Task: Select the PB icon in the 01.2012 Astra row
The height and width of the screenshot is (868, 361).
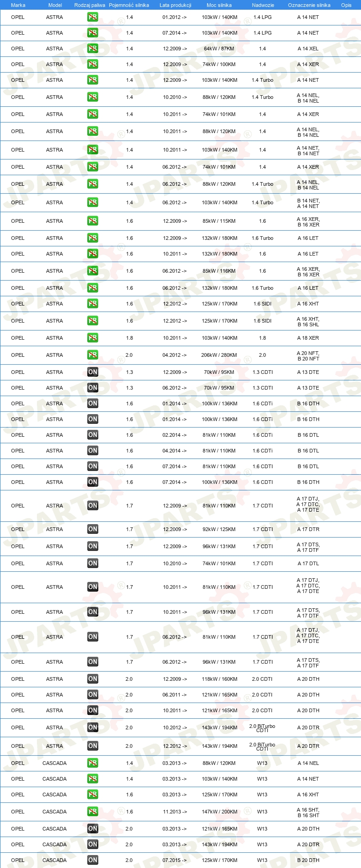Action: [93, 17]
